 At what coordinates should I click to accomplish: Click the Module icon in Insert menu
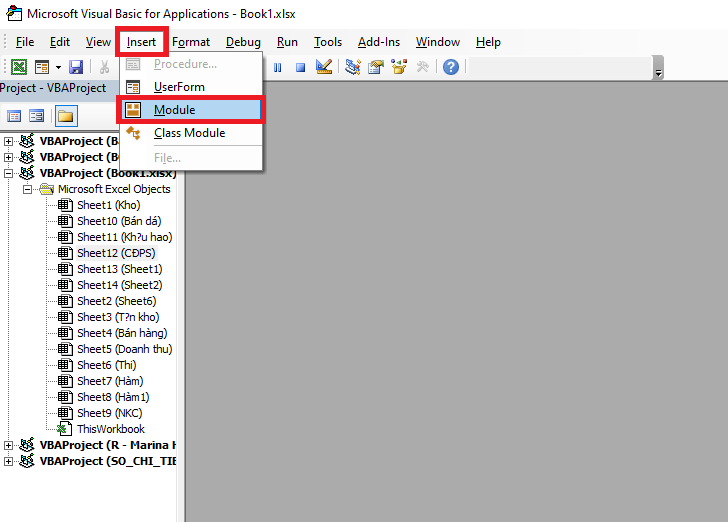click(133, 110)
